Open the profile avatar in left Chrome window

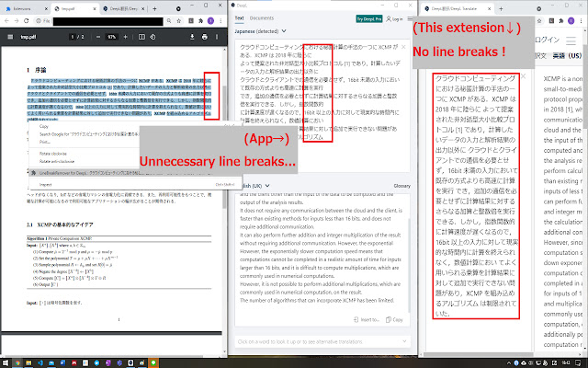tap(210, 21)
